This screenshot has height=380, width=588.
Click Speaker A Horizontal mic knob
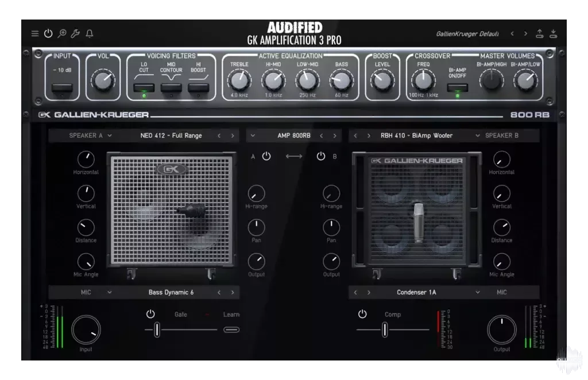click(x=86, y=159)
